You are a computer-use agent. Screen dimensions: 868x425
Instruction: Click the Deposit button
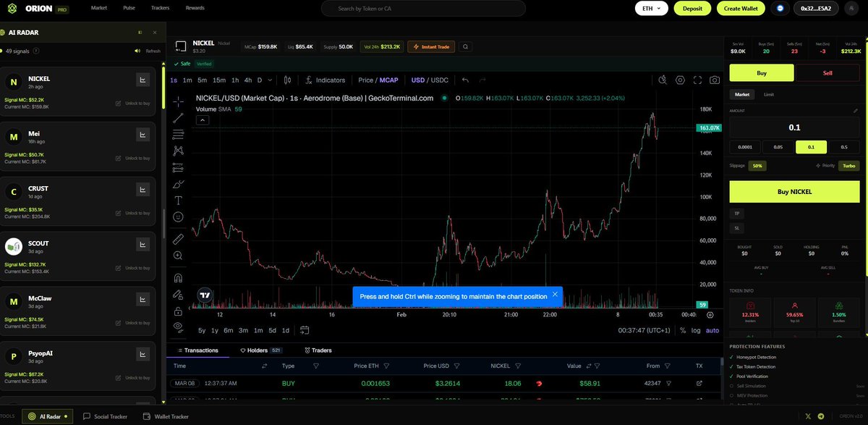692,9
